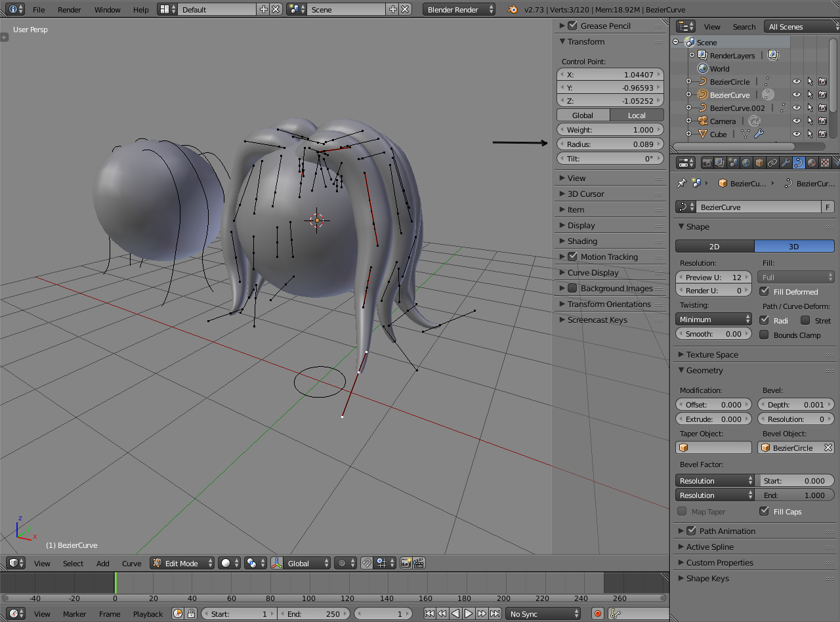Open the World properties tab (globe icon)
Image resolution: width=840 pixels, height=622 pixels.
pyautogui.click(x=746, y=163)
